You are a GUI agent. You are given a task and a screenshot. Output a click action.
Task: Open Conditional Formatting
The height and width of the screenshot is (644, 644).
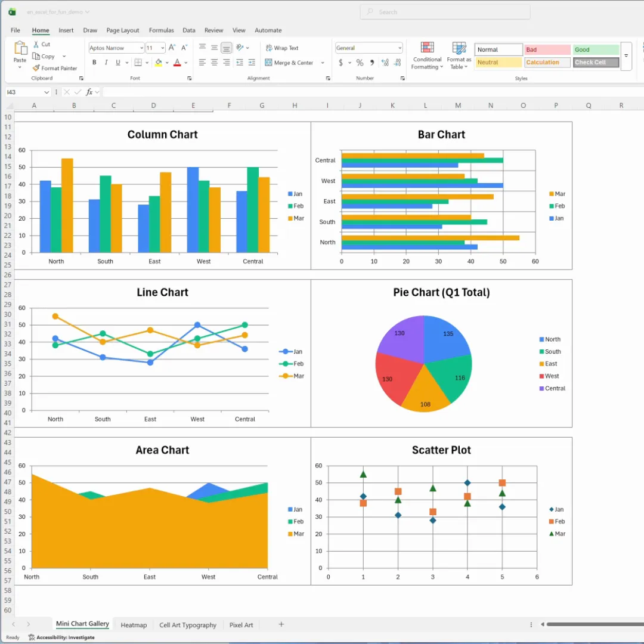pyautogui.click(x=427, y=56)
